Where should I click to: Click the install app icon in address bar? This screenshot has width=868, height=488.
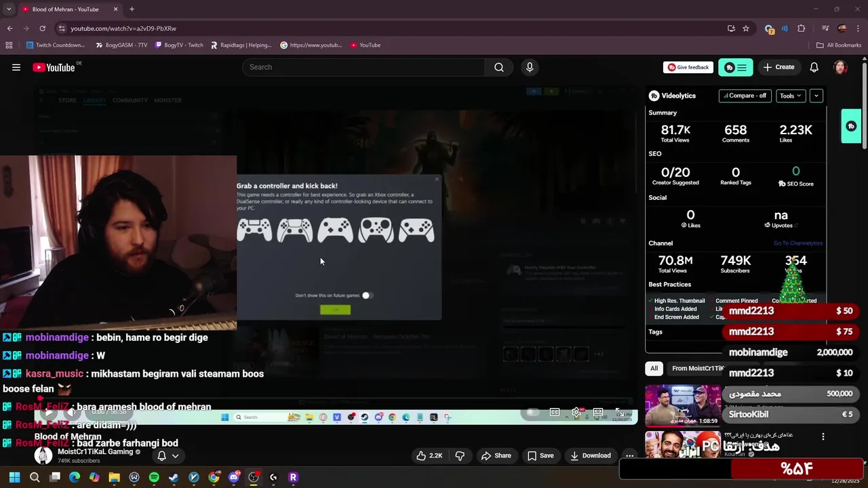731,28
